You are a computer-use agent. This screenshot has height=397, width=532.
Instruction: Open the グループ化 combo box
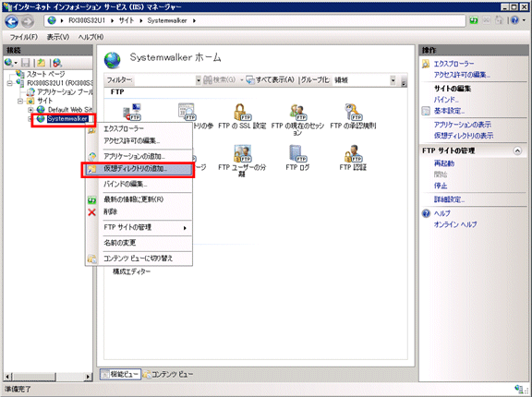364,80
